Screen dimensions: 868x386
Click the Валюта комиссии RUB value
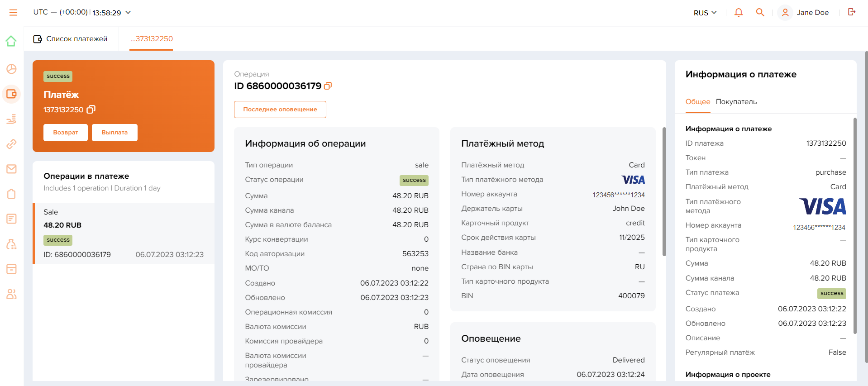pyautogui.click(x=421, y=327)
